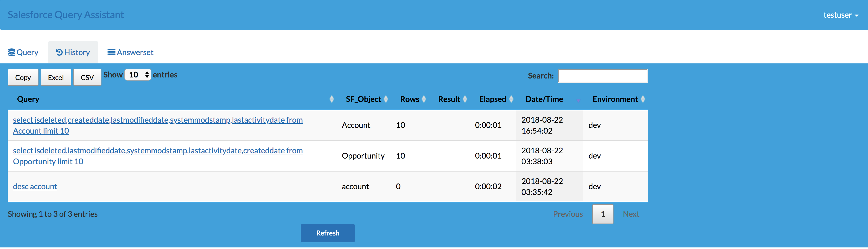Image resolution: width=868 pixels, height=249 pixels.
Task: Sort by Query column sort arrows
Action: pyautogui.click(x=331, y=99)
